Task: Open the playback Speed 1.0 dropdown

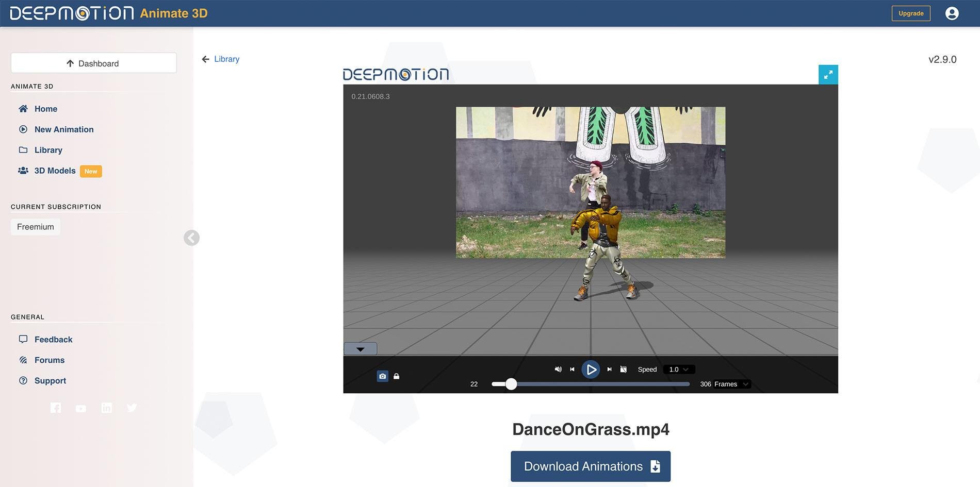Action: (678, 370)
